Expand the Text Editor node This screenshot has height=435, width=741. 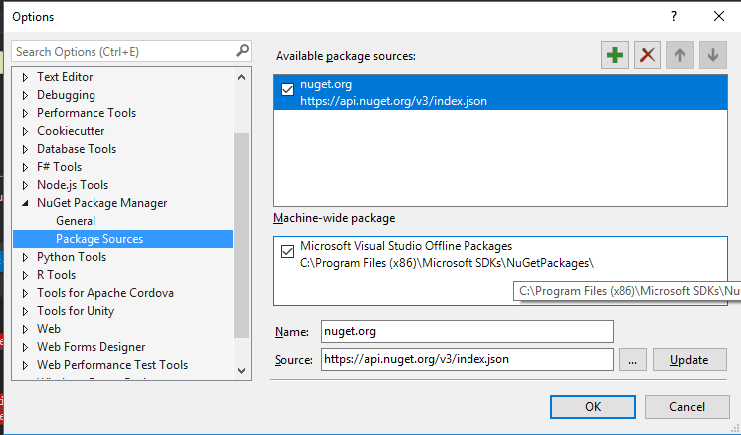(26, 77)
